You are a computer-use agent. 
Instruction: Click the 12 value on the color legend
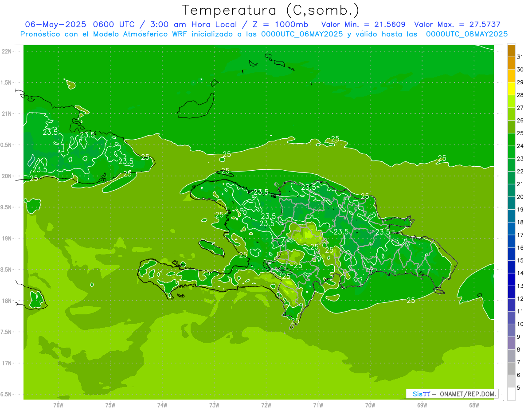(x=520, y=298)
